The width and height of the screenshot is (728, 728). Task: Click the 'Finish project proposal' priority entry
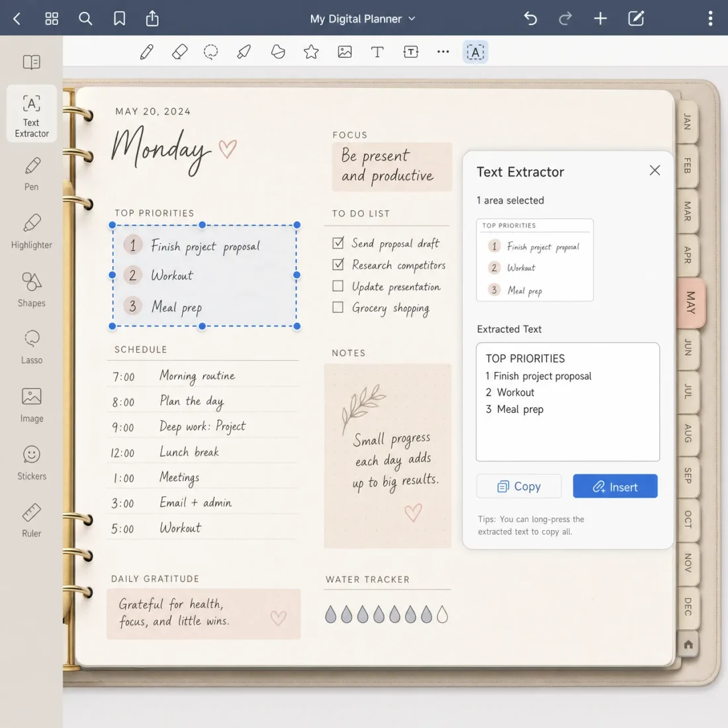coord(205,246)
